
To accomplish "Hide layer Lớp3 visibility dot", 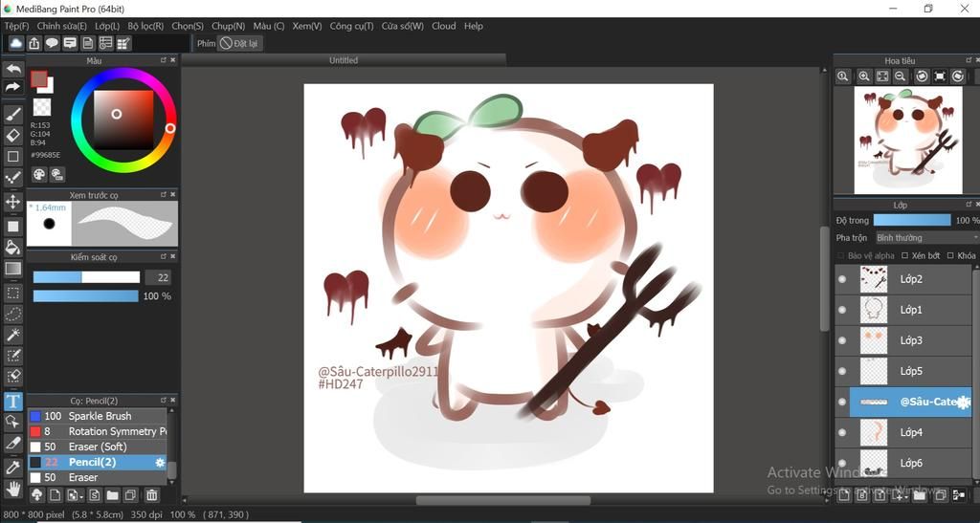I will pos(842,340).
